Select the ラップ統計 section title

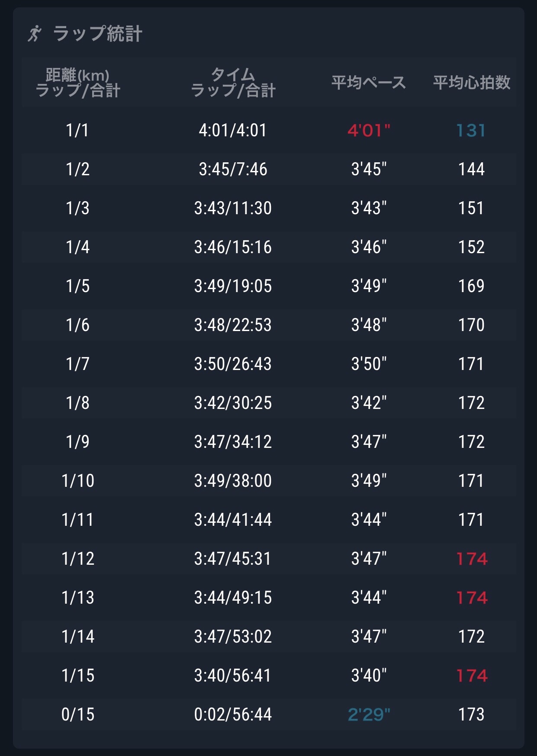pos(97,34)
